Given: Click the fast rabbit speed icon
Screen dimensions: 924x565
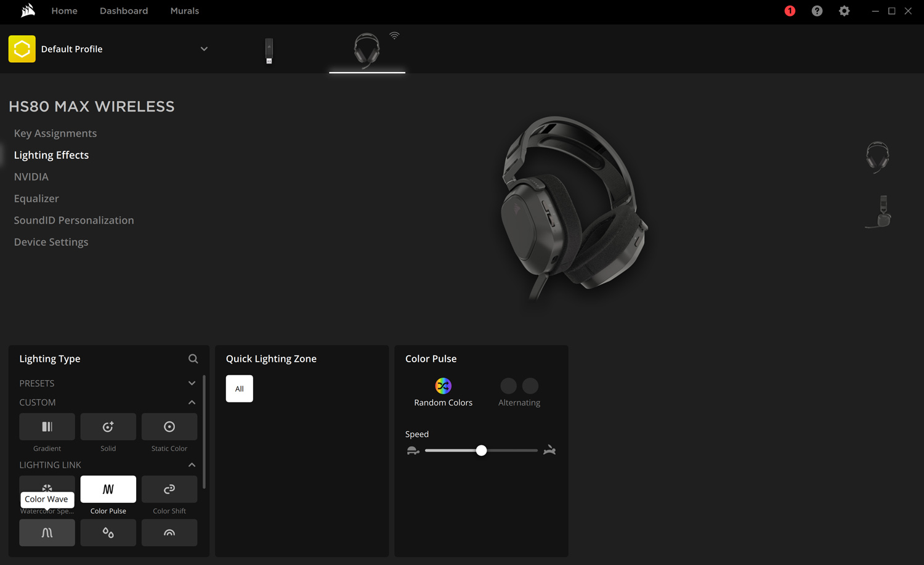Looking at the screenshot, I should (x=549, y=450).
